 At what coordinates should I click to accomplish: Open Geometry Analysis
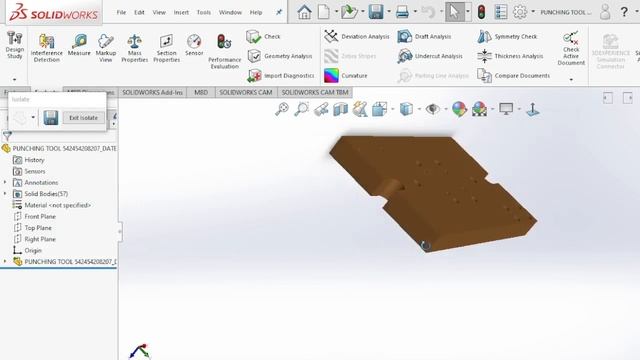click(280, 56)
